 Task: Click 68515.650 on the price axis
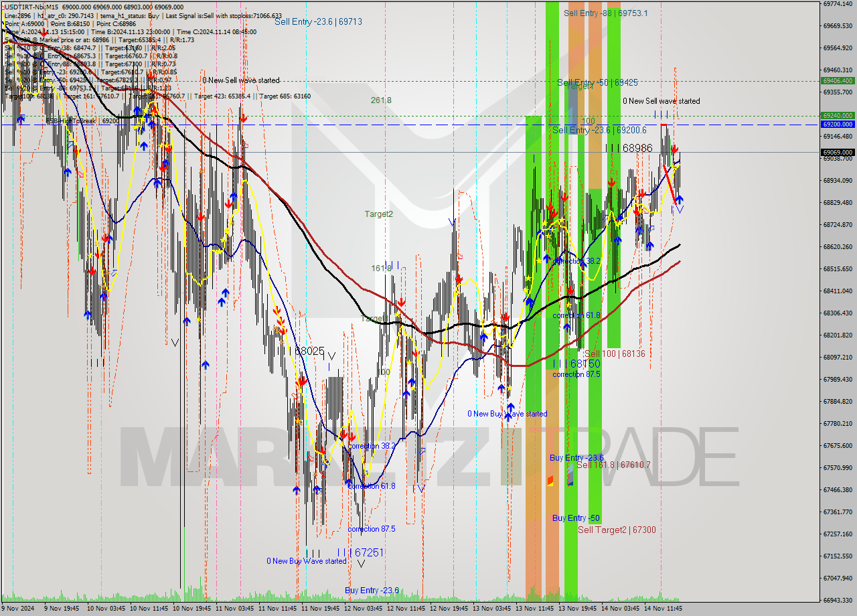coord(838,269)
